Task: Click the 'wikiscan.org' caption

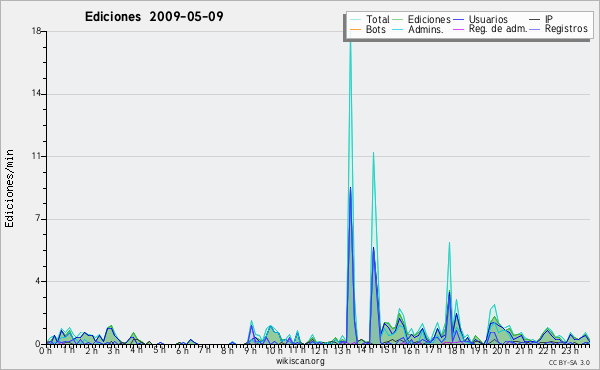Action: [300, 361]
